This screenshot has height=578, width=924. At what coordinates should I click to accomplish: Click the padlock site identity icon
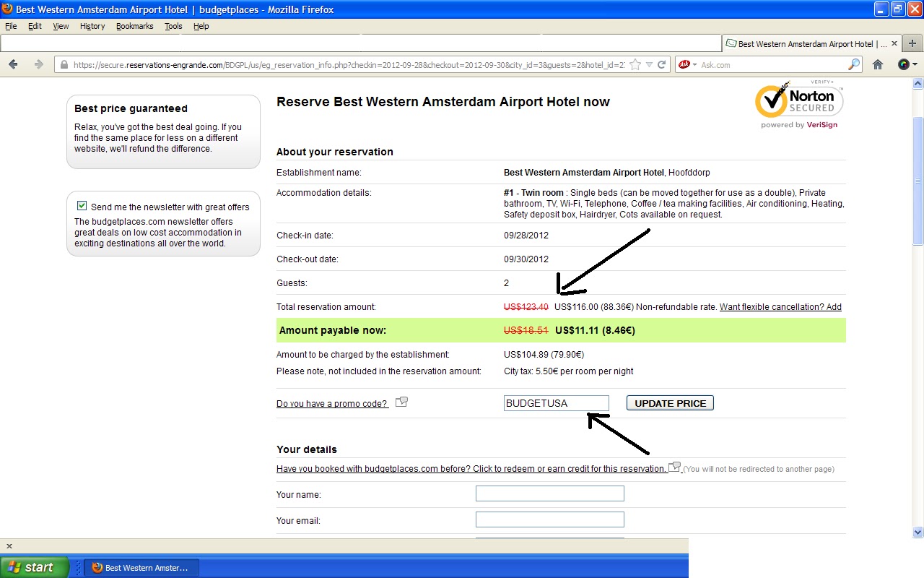[64, 64]
